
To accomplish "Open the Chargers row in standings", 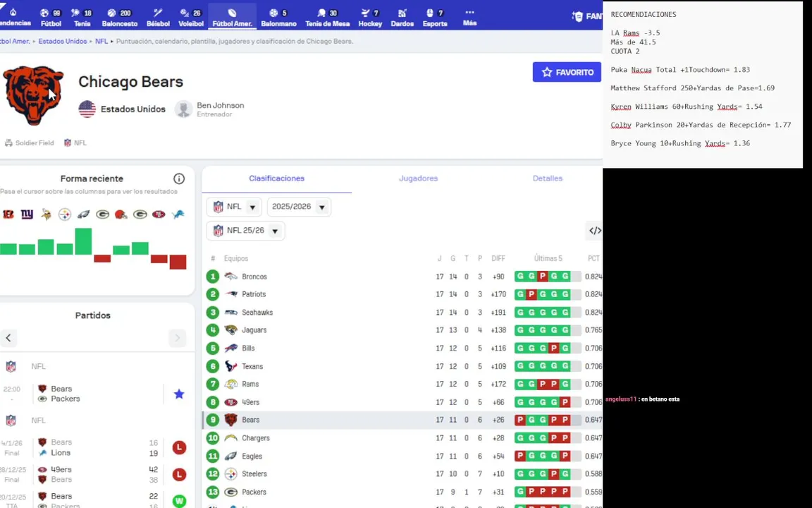I will tap(402, 437).
